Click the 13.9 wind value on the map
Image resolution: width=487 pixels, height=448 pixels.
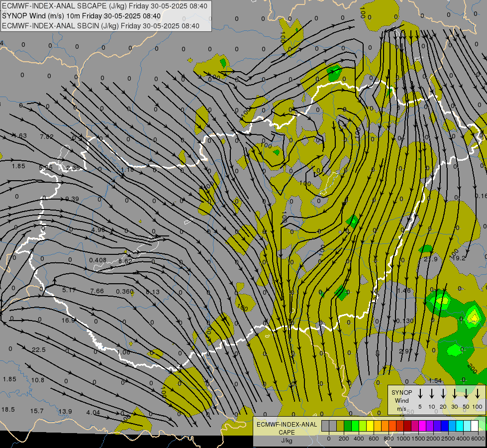click(x=65, y=411)
